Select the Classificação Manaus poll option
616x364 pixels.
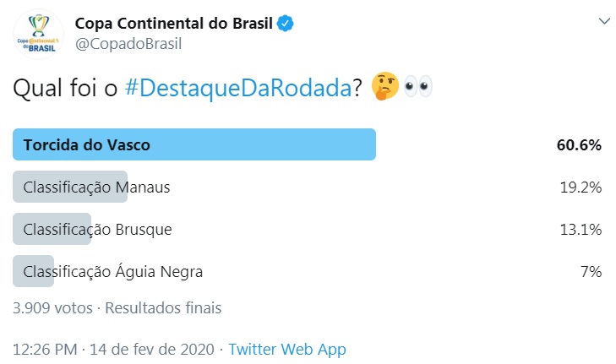tap(97, 187)
